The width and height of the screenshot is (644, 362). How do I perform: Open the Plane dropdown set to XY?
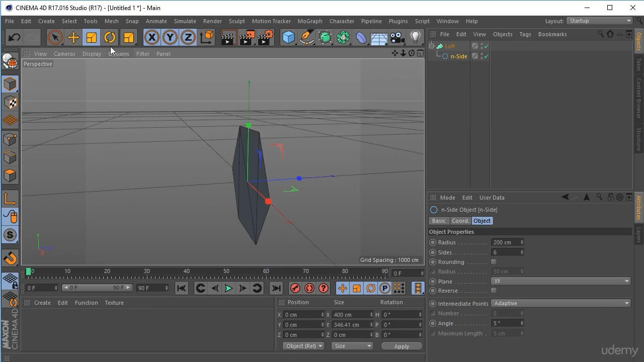(560, 282)
